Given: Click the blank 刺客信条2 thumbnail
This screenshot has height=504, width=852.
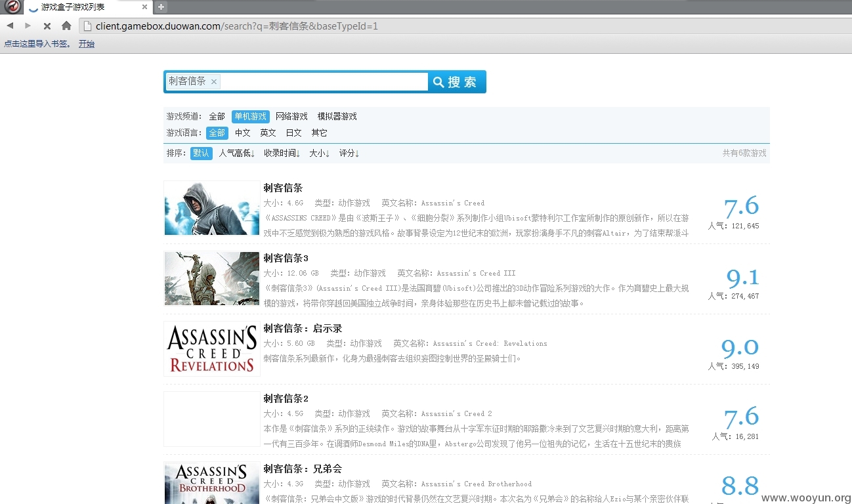Looking at the screenshot, I should 211,419.
